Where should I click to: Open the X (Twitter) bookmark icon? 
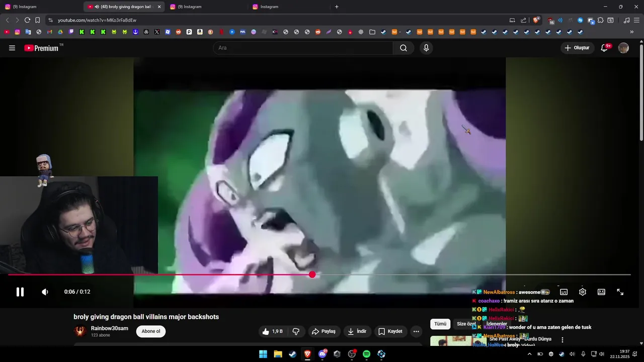157,32
